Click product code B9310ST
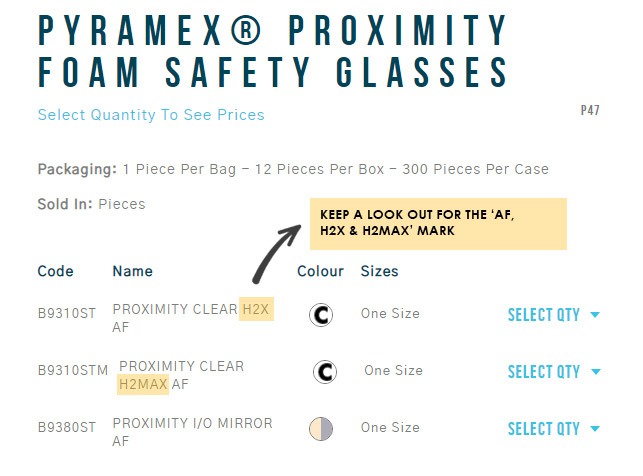Viewport: 643px width, 476px height. click(x=67, y=313)
